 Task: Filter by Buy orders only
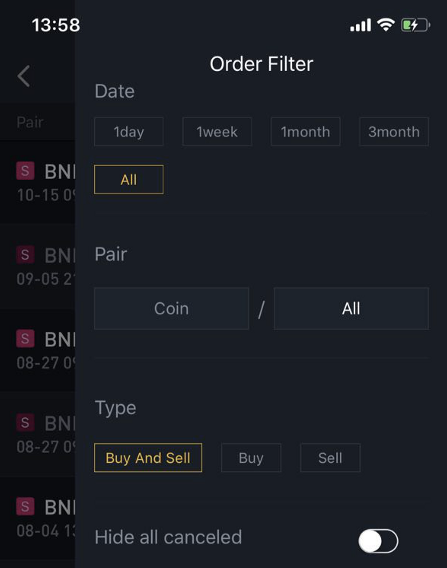pyautogui.click(x=251, y=458)
